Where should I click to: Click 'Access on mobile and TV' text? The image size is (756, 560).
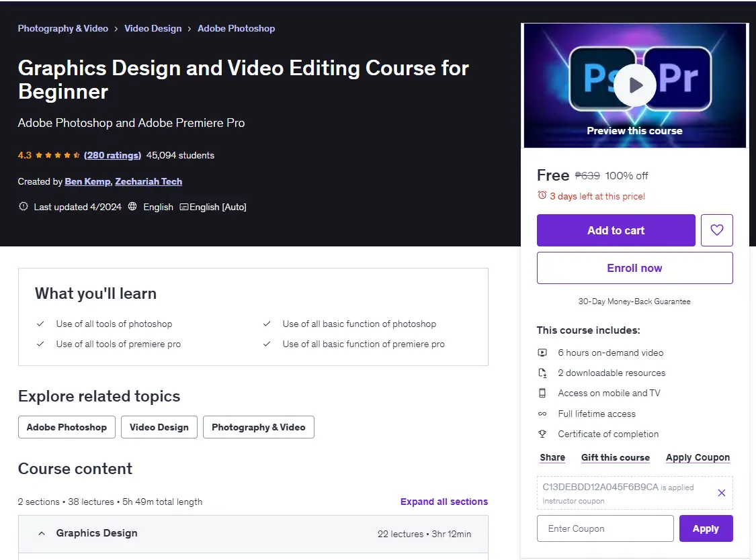(609, 393)
